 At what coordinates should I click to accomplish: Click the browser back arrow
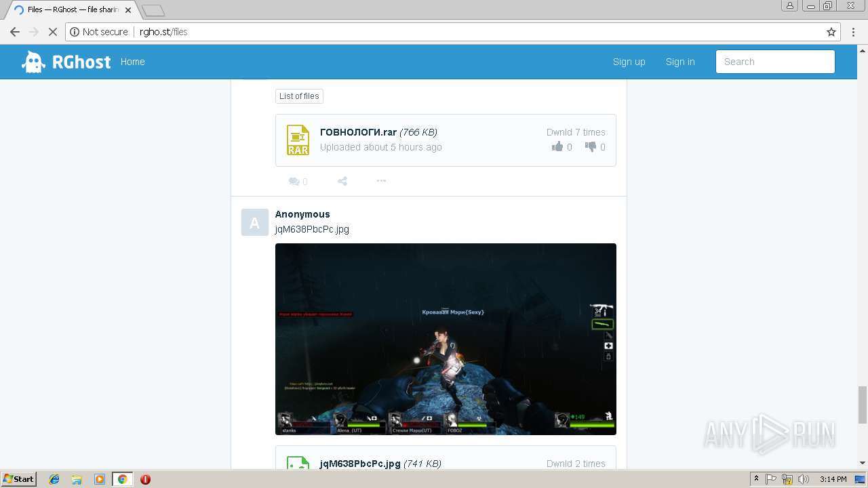(15, 32)
